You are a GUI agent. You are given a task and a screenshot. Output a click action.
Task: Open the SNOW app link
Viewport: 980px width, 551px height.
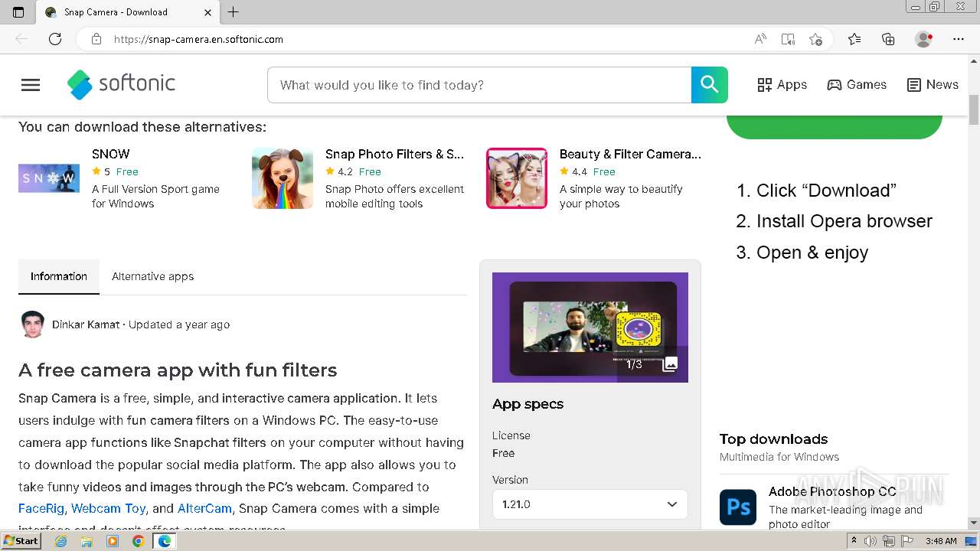coord(111,154)
